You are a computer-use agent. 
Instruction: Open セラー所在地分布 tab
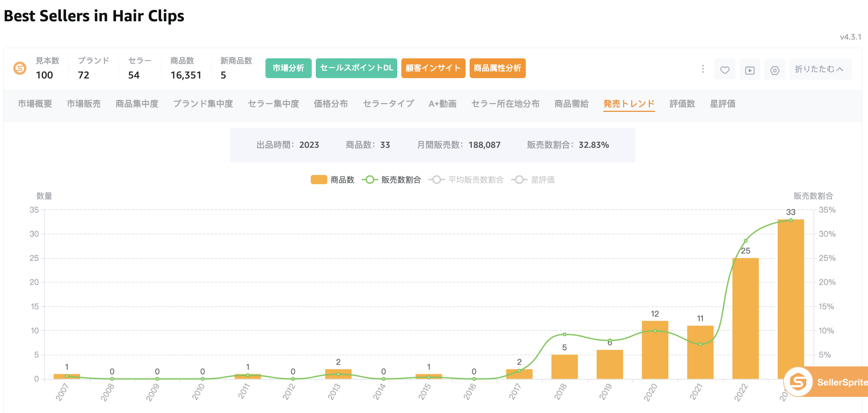coord(506,104)
